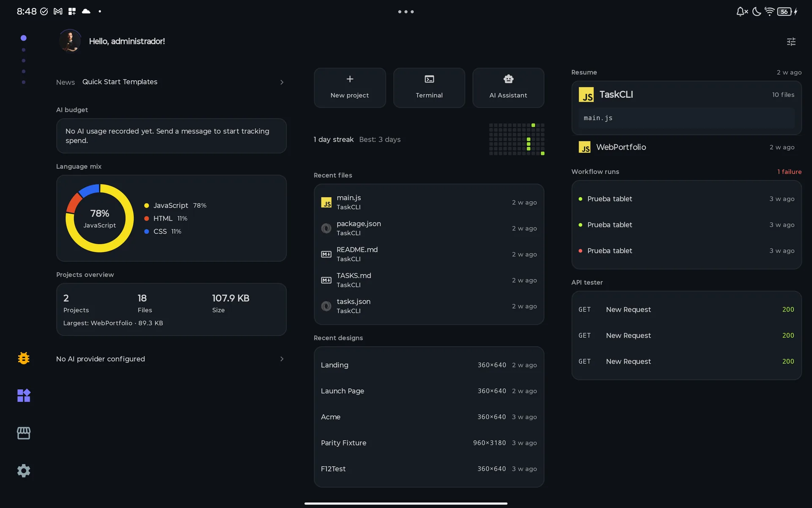Click the README.md markdown file icon
The width and height of the screenshot is (812, 508).
click(326, 254)
